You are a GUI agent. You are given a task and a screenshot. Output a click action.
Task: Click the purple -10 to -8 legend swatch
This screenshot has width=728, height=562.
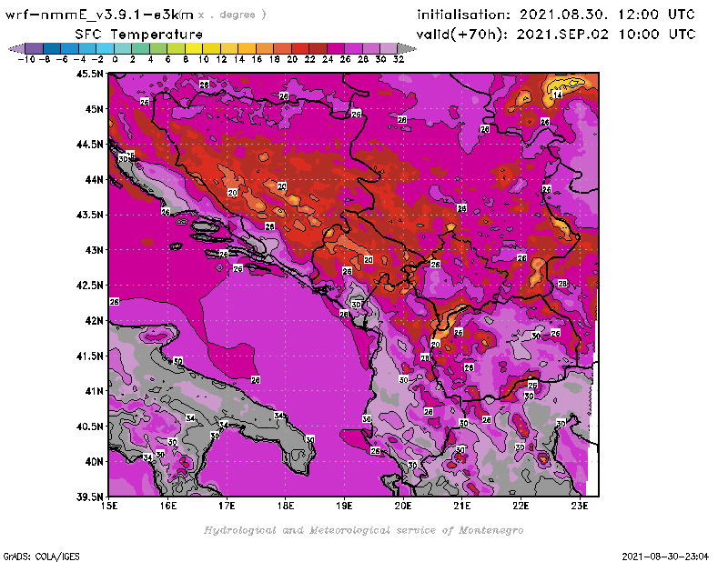35,48
